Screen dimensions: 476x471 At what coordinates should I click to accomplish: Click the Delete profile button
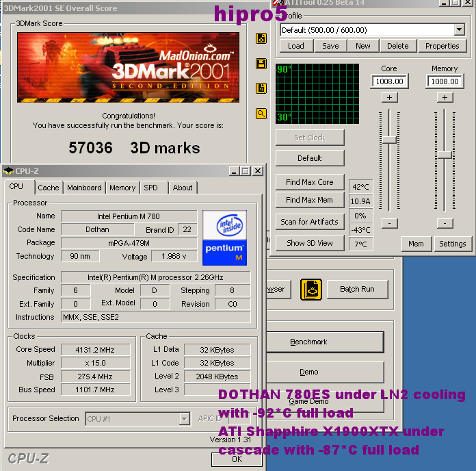coord(397,46)
